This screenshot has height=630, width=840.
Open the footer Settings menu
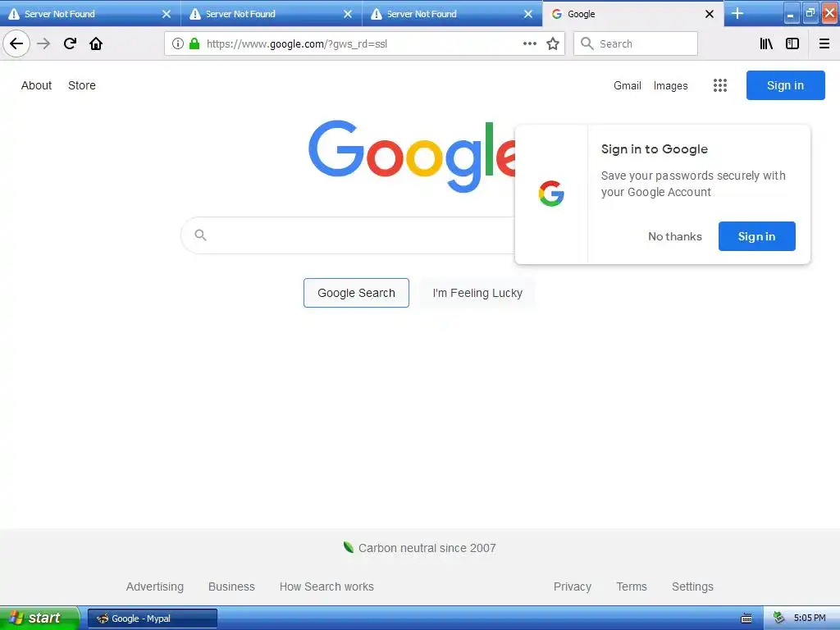[692, 587]
